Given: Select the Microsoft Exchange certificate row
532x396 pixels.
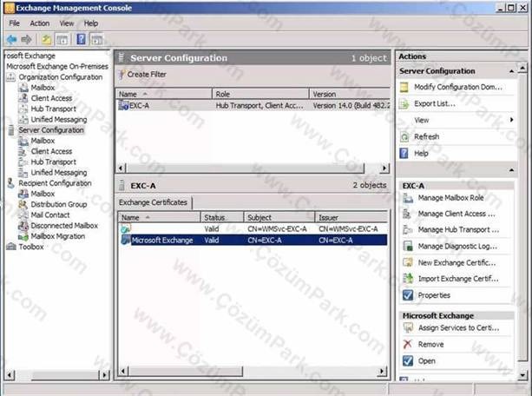Looking at the screenshot, I should 253,240.
